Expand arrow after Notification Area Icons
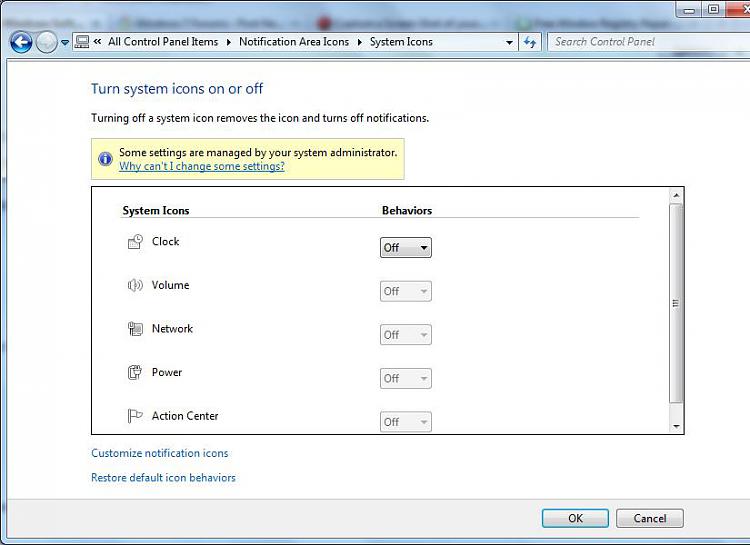Viewport: 750px width, 545px height. click(360, 42)
